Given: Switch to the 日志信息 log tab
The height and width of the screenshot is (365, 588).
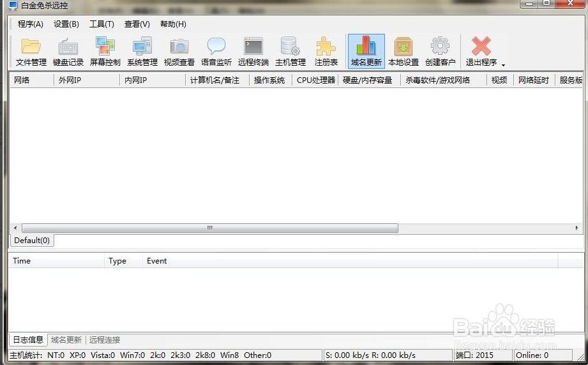Looking at the screenshot, I should [x=28, y=340].
